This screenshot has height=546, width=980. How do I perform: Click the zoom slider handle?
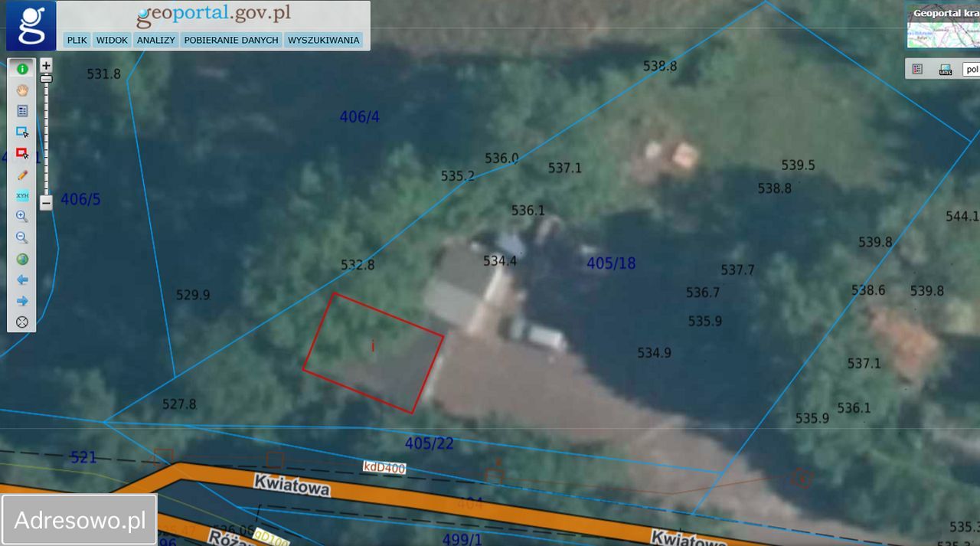[46, 79]
